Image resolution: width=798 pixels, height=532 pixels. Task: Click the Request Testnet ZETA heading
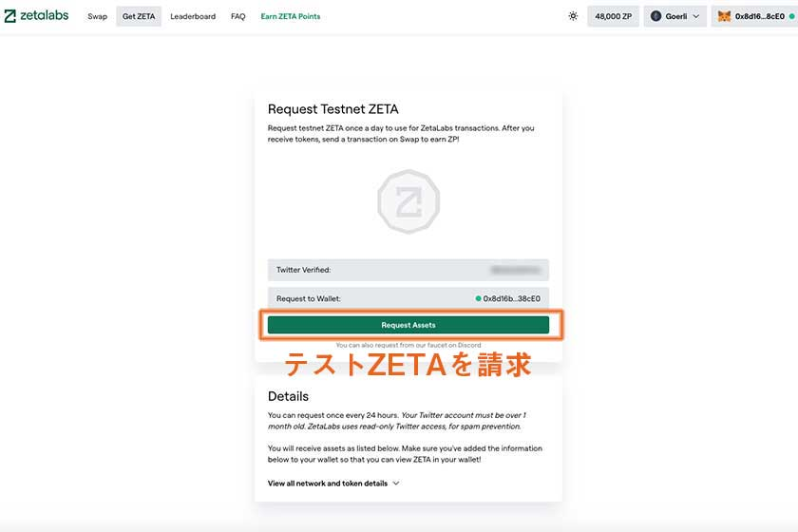point(333,109)
